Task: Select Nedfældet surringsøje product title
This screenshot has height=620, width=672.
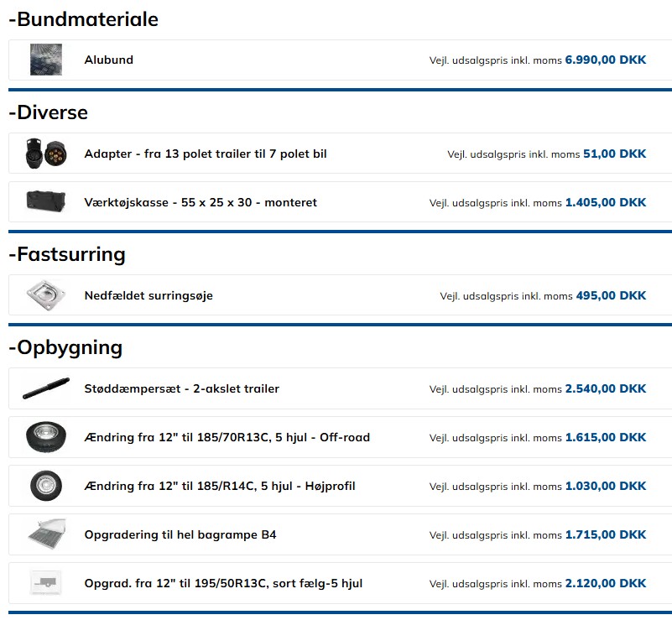Action: [x=148, y=295]
